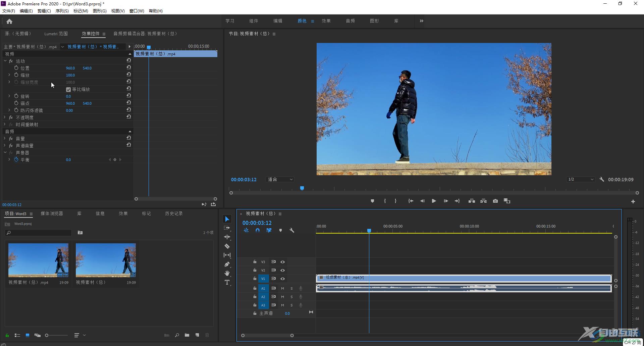
Task: Open playback resolution 1/2 dropdown
Action: coord(581,180)
